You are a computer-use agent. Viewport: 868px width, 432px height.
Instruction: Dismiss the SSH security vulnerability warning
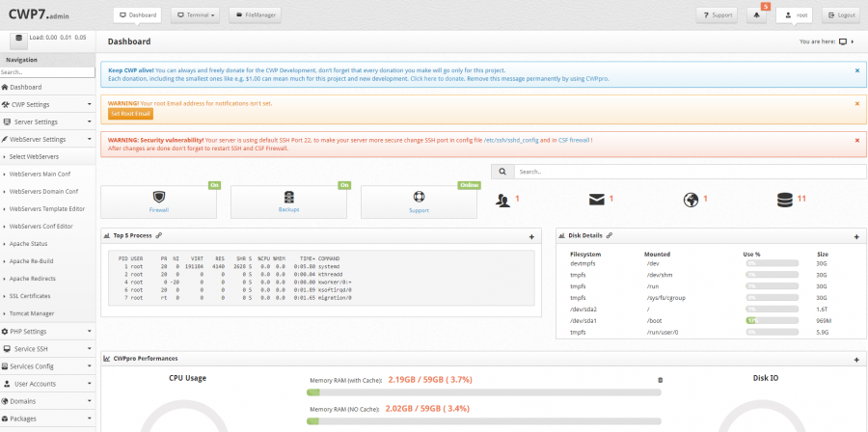pos(857,140)
